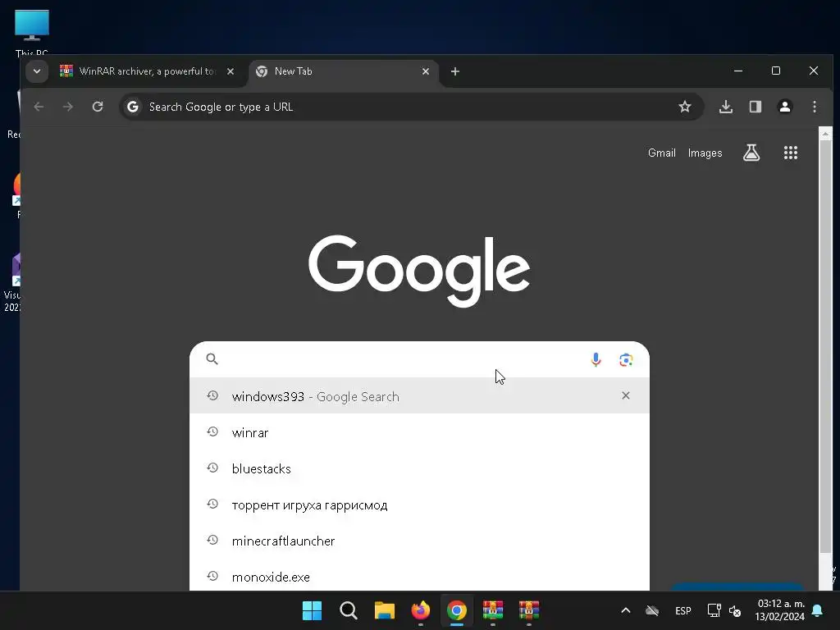The height and width of the screenshot is (630, 840).
Task: Click the Chrome taskbar icon
Action: pos(456,610)
